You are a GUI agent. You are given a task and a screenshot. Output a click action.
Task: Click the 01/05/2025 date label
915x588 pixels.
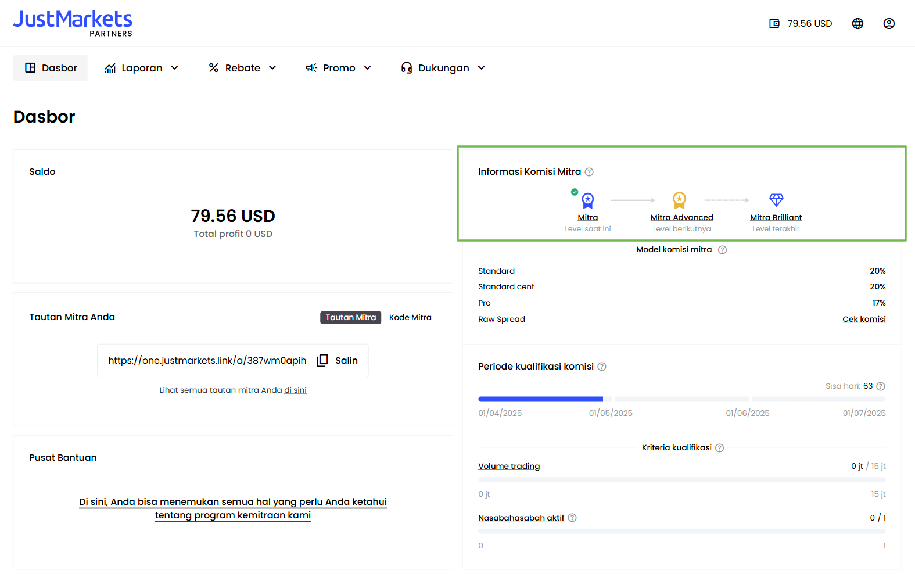(x=611, y=413)
